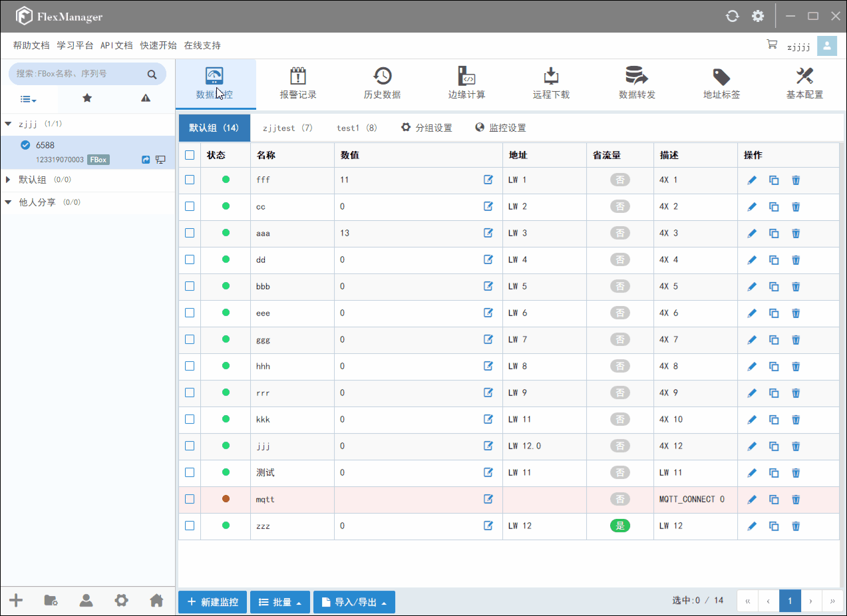The image size is (847, 616).
Task: Open 监控设置 monitor settings tab
Action: [x=500, y=128]
